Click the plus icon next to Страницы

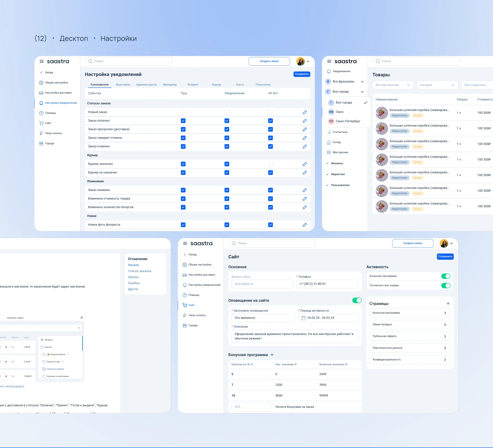tap(448, 304)
